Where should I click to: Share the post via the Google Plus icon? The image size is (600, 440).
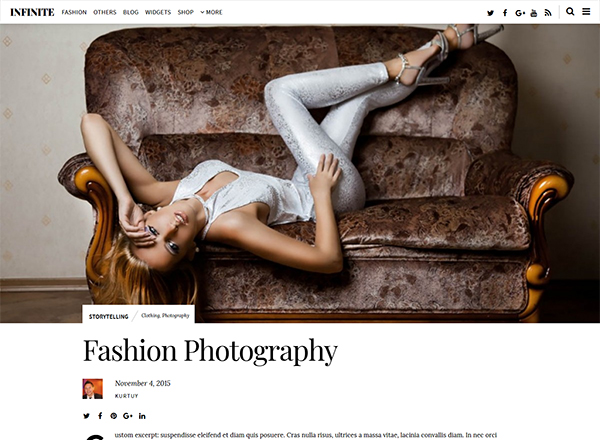tap(128, 416)
